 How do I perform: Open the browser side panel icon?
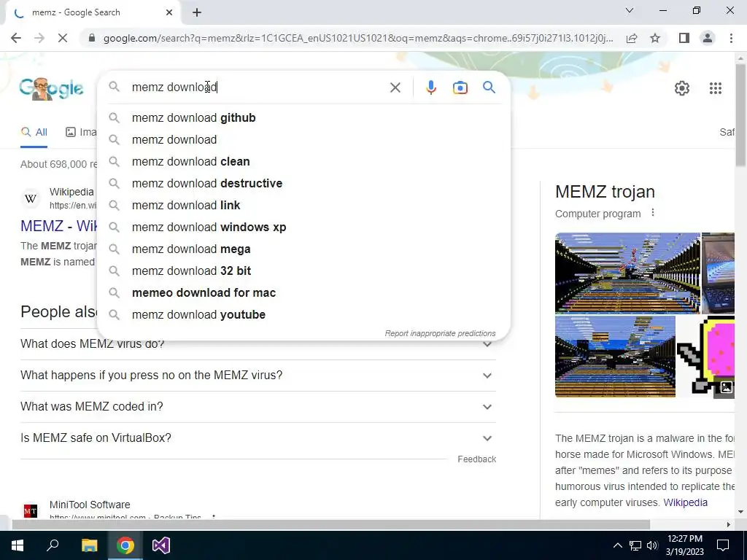tap(684, 38)
